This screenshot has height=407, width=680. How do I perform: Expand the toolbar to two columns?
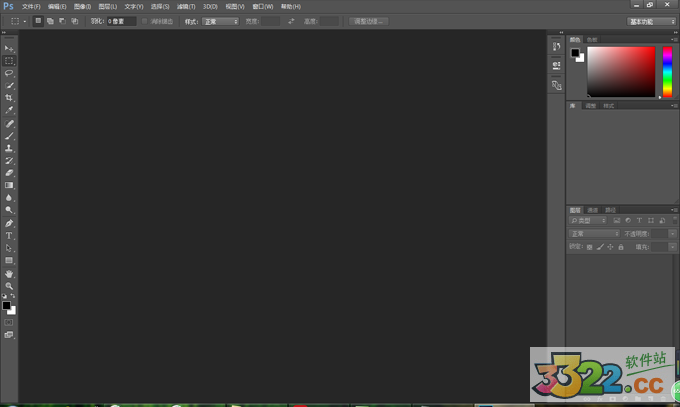click(4, 33)
